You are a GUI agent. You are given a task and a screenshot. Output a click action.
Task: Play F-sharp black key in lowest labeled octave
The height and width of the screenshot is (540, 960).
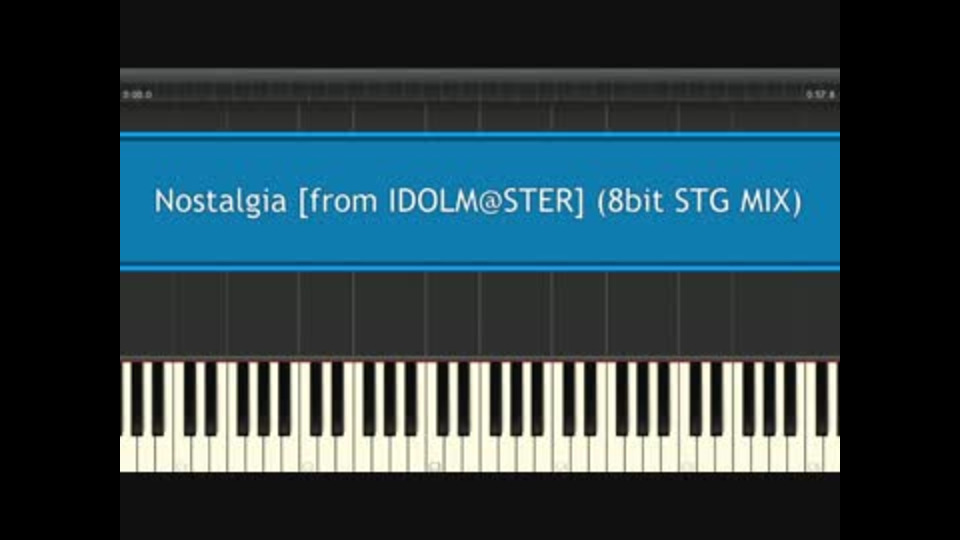(x=243, y=398)
